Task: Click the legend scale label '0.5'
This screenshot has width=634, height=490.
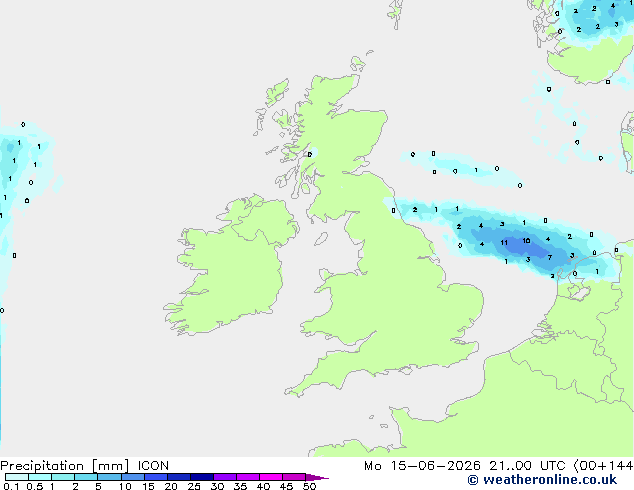Action: pyautogui.click(x=35, y=486)
